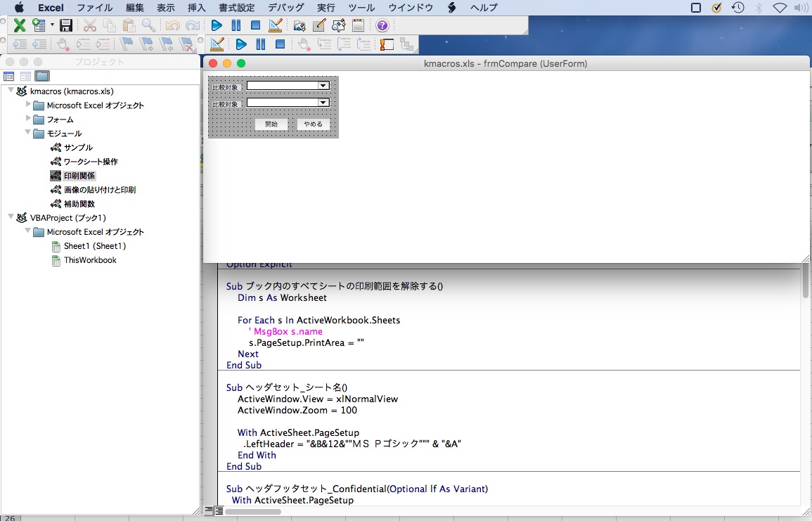812x521 pixels.
Task: Open the Toolbox icon
Action: [358, 25]
